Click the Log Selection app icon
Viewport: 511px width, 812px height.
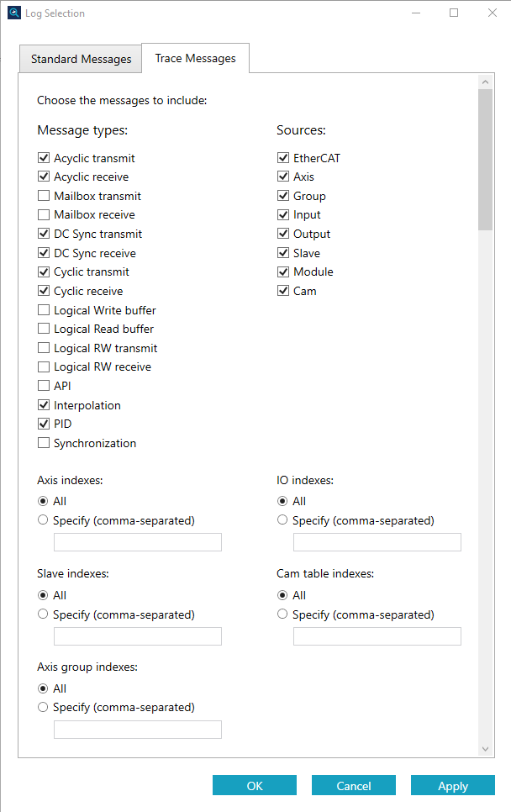click(14, 13)
